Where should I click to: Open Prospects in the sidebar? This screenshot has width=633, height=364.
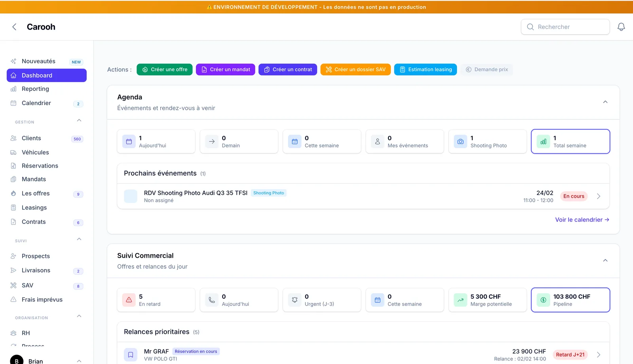tap(47, 256)
